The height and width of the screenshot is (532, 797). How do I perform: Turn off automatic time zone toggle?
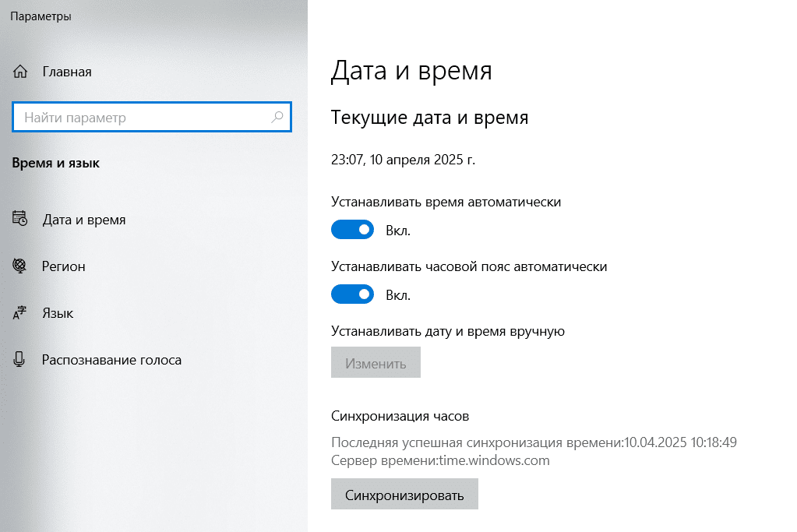[x=352, y=294]
